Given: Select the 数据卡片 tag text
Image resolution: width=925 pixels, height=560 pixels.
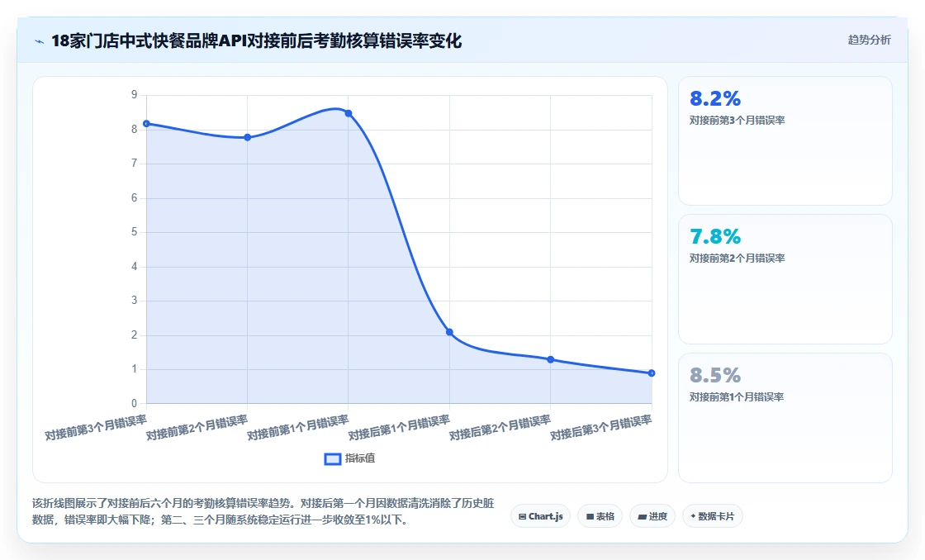Looking at the screenshot, I should click(x=716, y=516).
